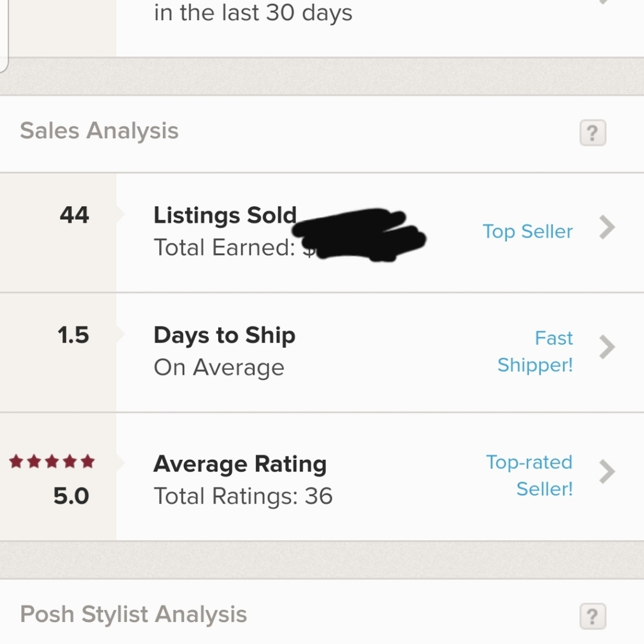Expand the Listings Sold row chevron
Image resolution: width=644 pixels, height=644 pixels.
tap(607, 227)
